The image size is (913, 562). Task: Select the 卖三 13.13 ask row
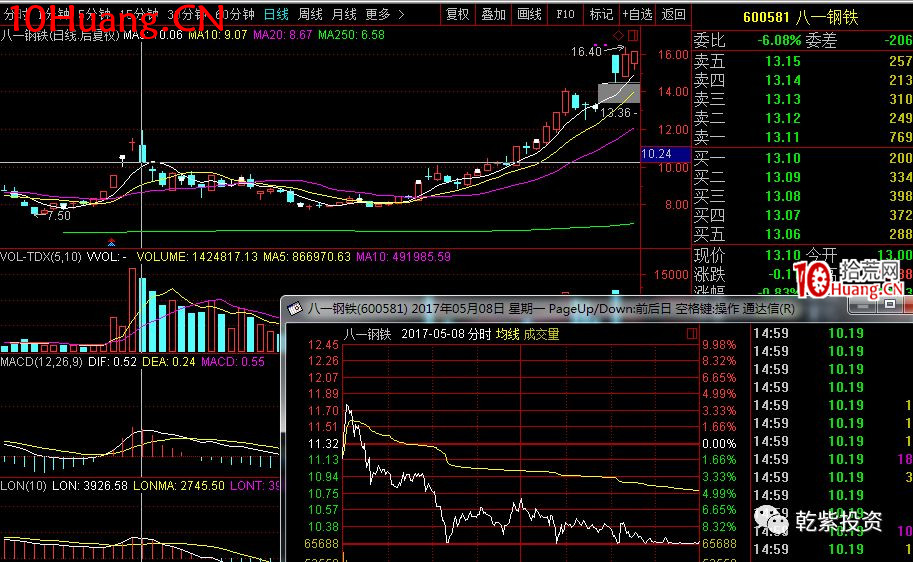tap(802, 99)
